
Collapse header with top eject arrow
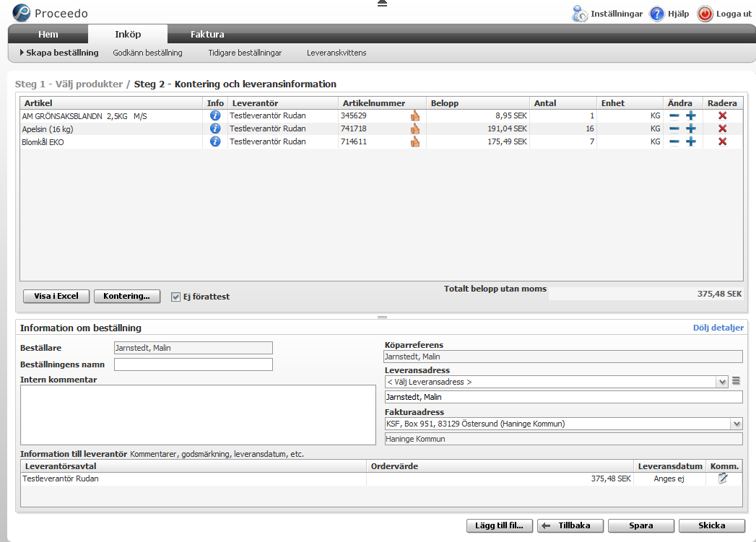pos(383,4)
